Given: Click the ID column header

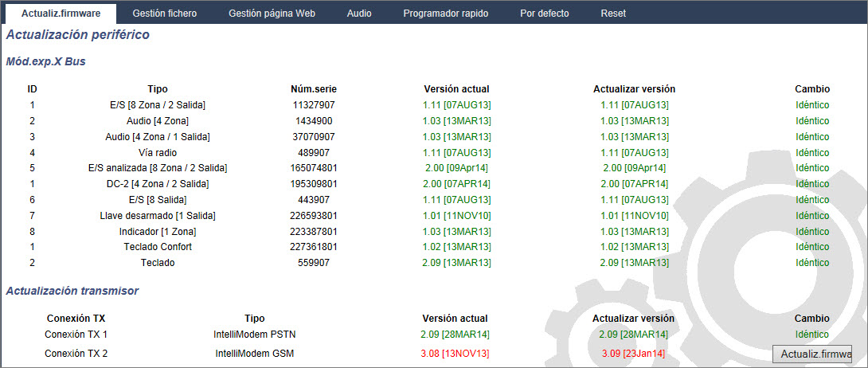Looking at the screenshot, I should click(32, 89).
